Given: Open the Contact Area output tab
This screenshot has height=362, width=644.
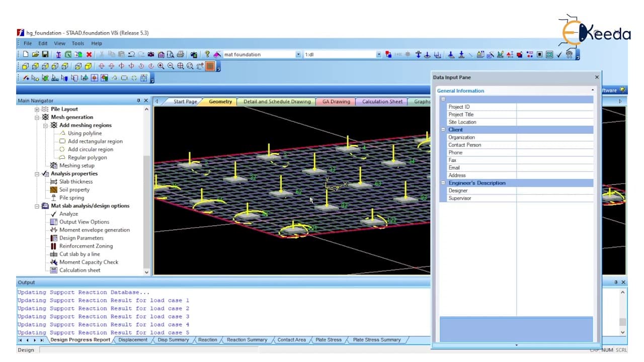Looking at the screenshot, I should point(292,340).
